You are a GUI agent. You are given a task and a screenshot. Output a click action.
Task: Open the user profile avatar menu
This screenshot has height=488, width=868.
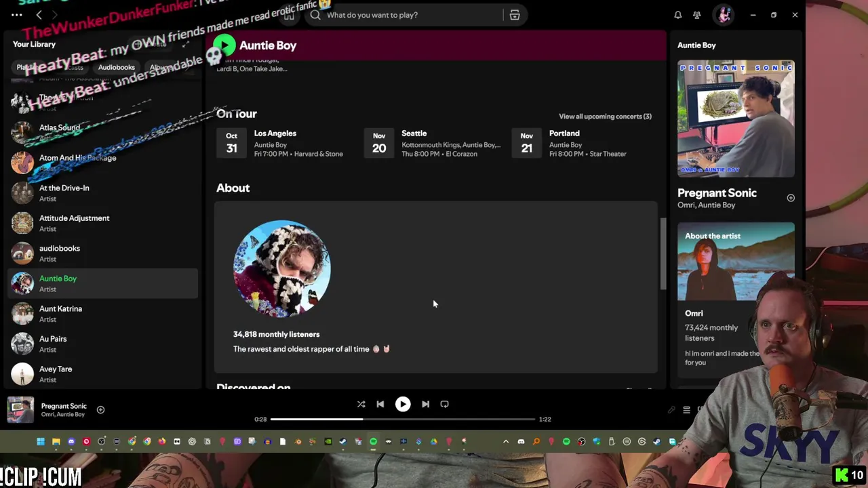[724, 15]
